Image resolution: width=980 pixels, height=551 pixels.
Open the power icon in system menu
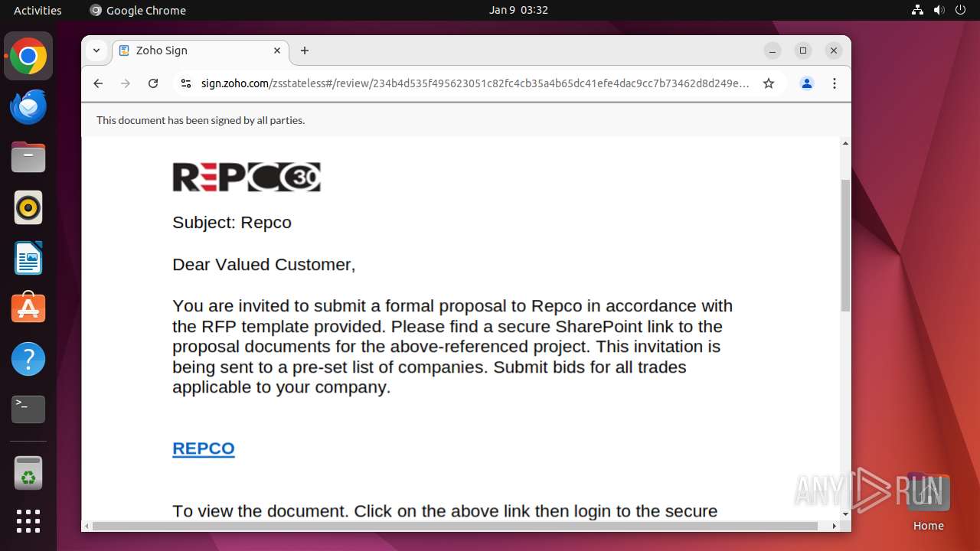click(960, 10)
